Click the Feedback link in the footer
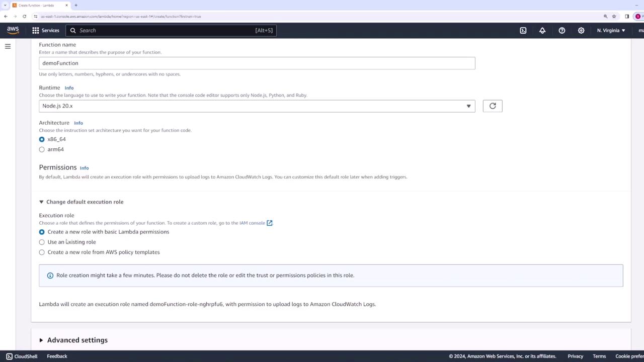The image size is (644, 362). coord(57,356)
